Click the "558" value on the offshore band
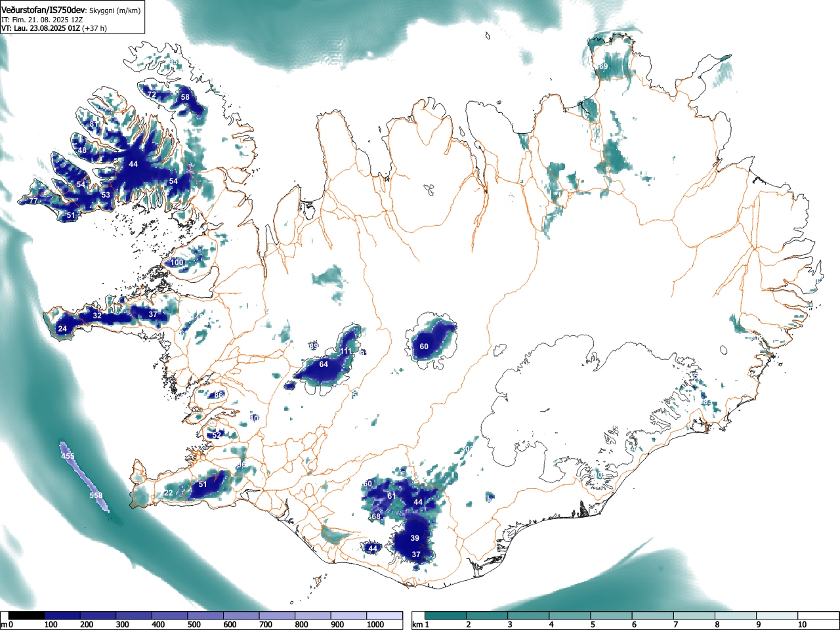This screenshot has width=840, height=630. [x=96, y=495]
